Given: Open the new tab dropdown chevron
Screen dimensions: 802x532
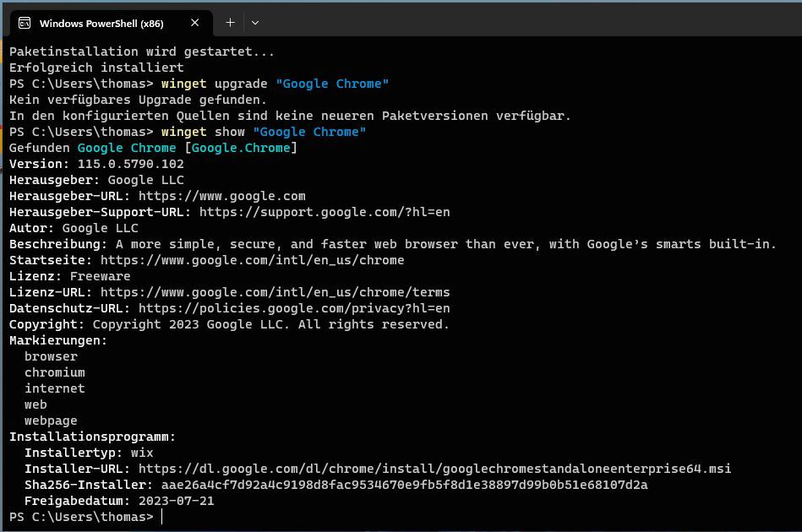Looking at the screenshot, I should [255, 23].
